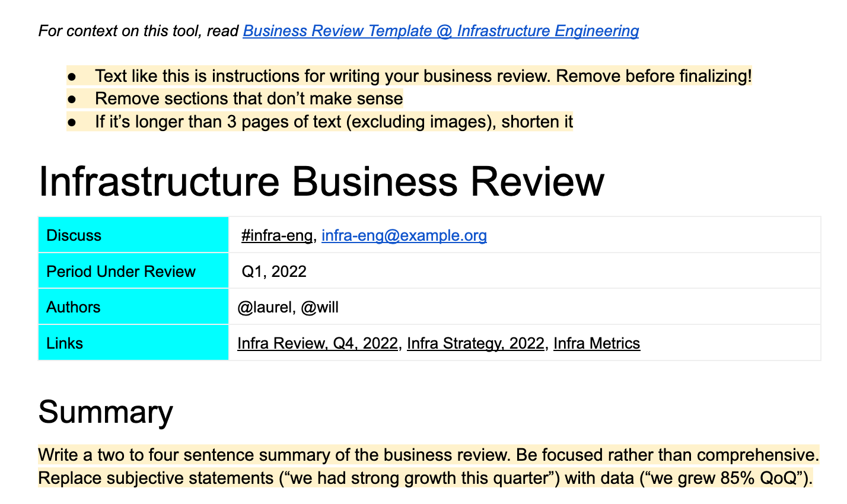Click the italic 'For context on this tool' text
Image resolution: width=847 pixels, height=504 pixels.
coord(139,31)
